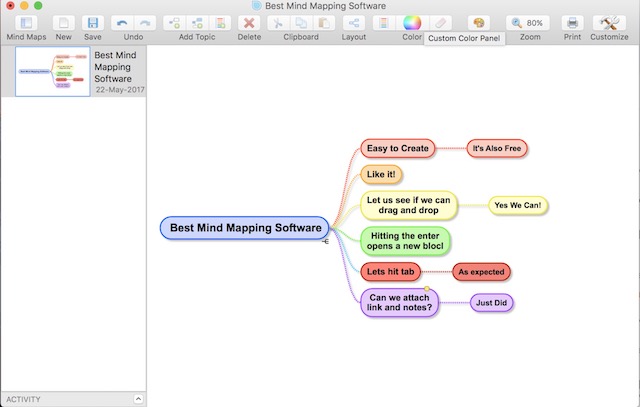Click the Copy clipboard icon
The image size is (640, 407).
[x=301, y=23]
